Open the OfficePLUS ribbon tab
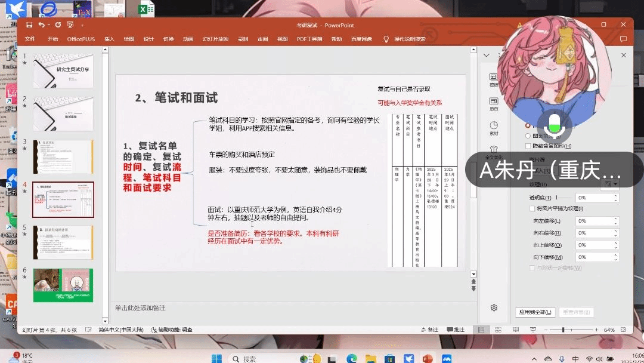Image resolution: width=644 pixels, height=363 pixels. pos(81,39)
